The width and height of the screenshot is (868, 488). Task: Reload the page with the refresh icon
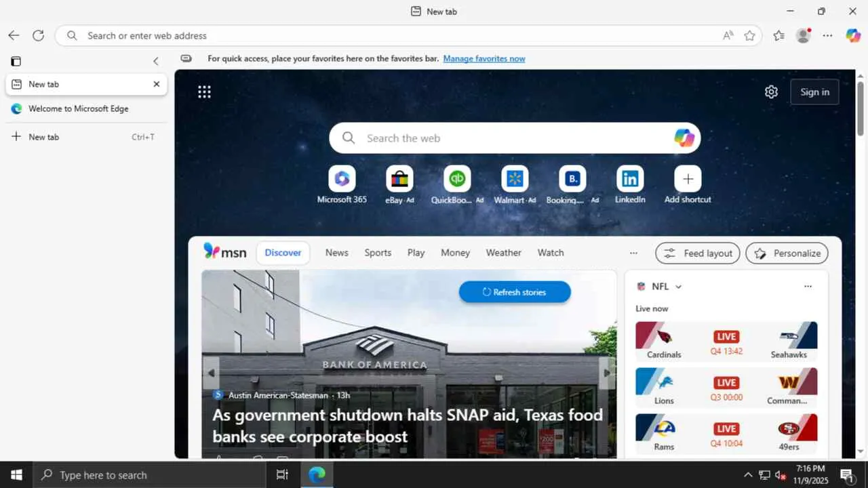39,35
